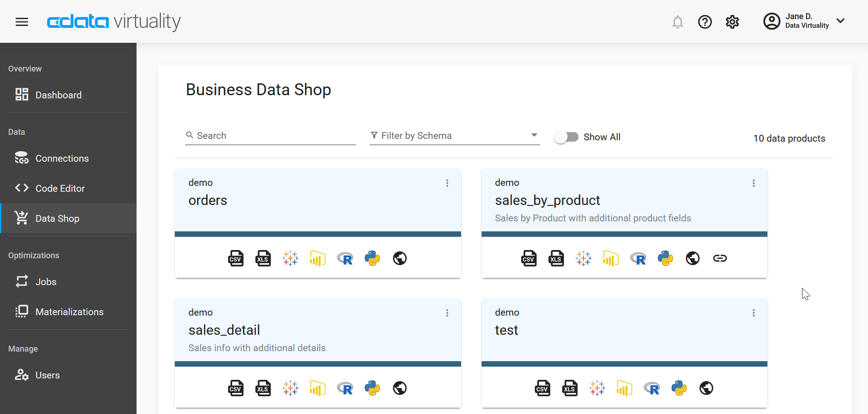
Task: Open sales_by_product in Tableau
Action: (x=584, y=258)
